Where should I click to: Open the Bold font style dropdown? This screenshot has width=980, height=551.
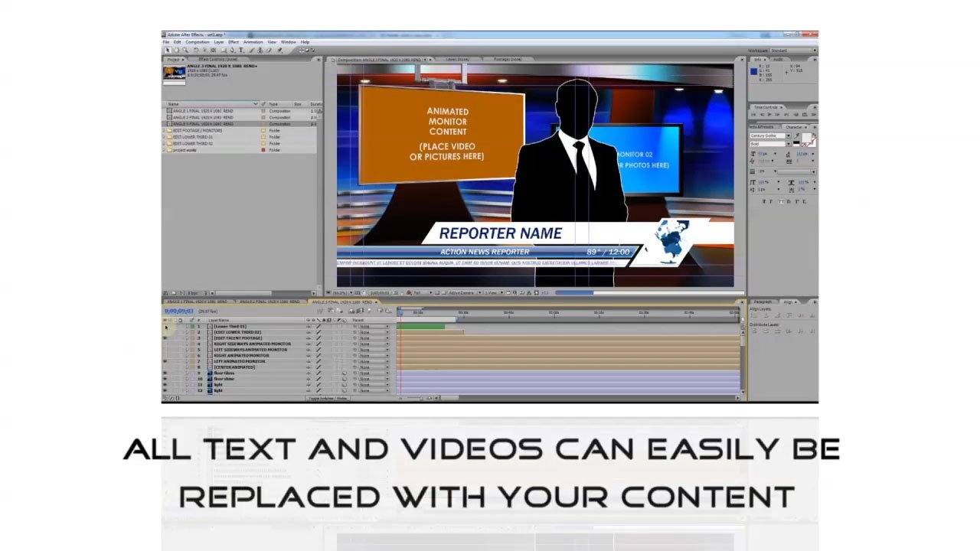(770, 144)
